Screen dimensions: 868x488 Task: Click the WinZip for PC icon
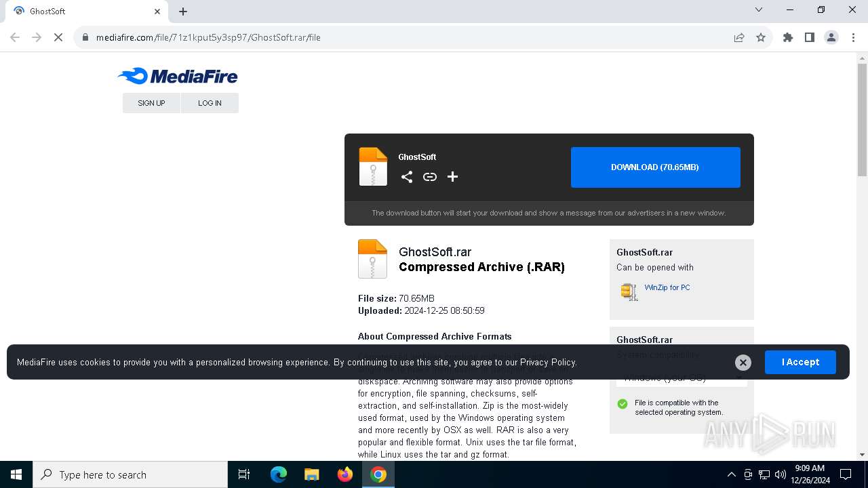(629, 291)
